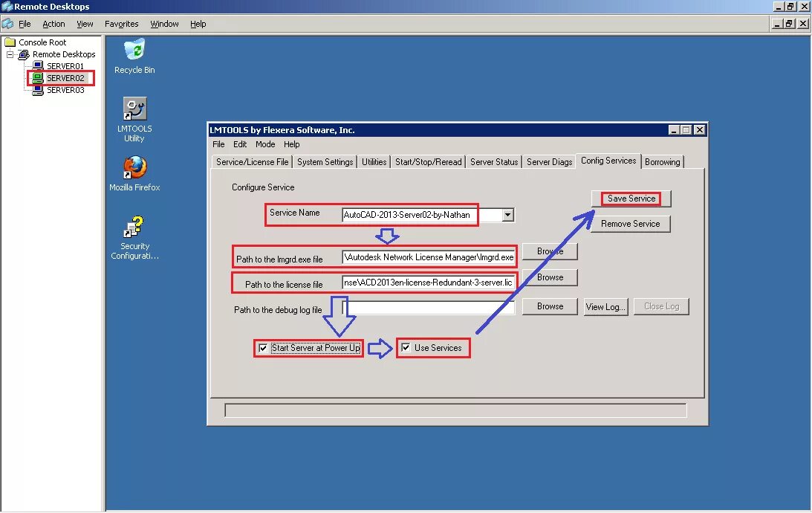Open the File menu in Remote Desktops
This screenshot has width=812, height=513.
(25, 24)
